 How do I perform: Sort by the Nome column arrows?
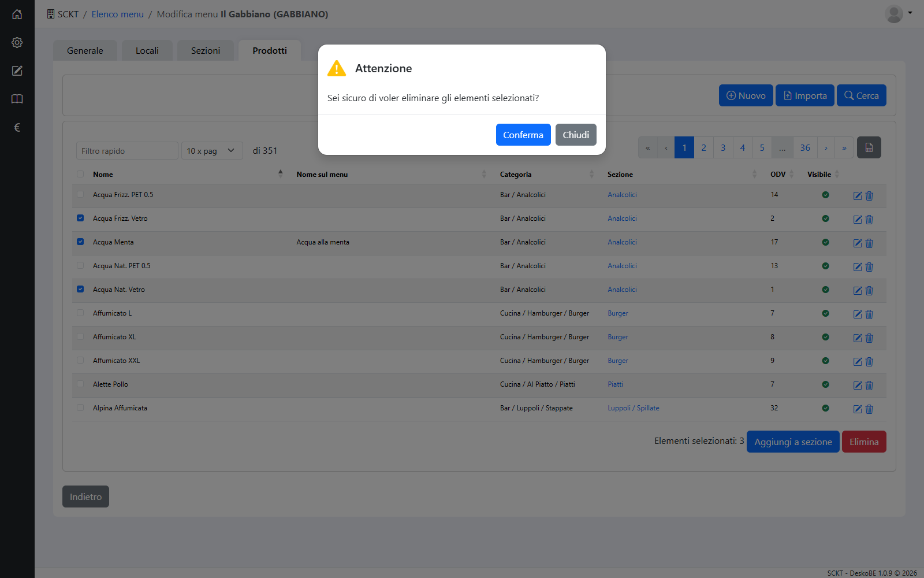281,174
